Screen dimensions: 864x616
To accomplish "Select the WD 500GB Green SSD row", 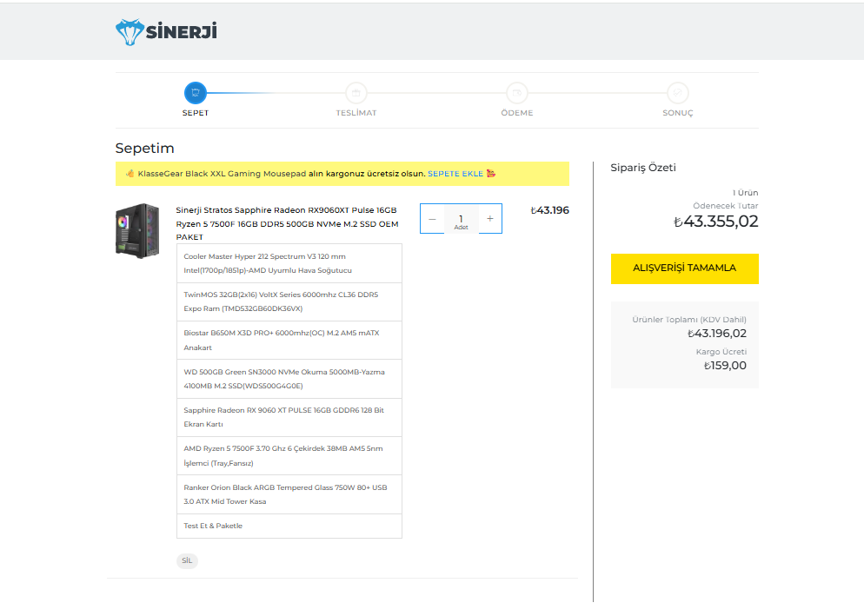I will pyautogui.click(x=289, y=379).
